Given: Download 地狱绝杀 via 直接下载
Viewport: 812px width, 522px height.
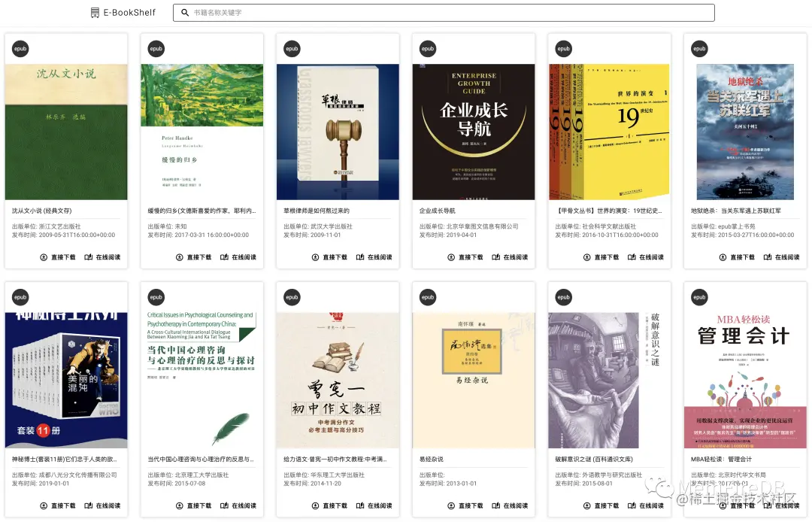Looking at the screenshot, I should [x=737, y=257].
